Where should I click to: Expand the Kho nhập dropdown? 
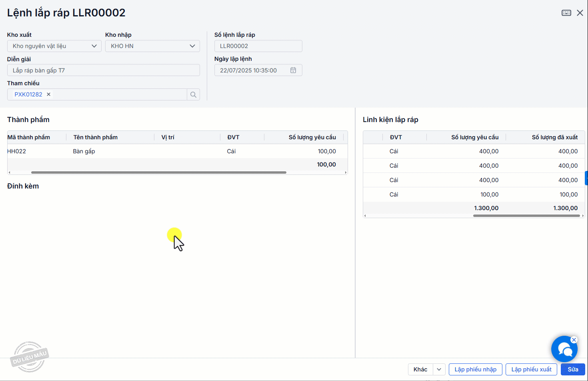[192, 46]
